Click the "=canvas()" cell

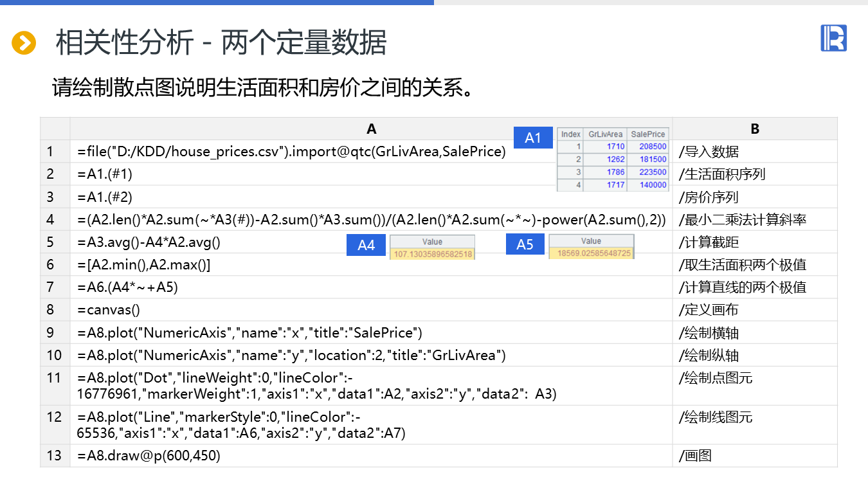click(x=372, y=310)
